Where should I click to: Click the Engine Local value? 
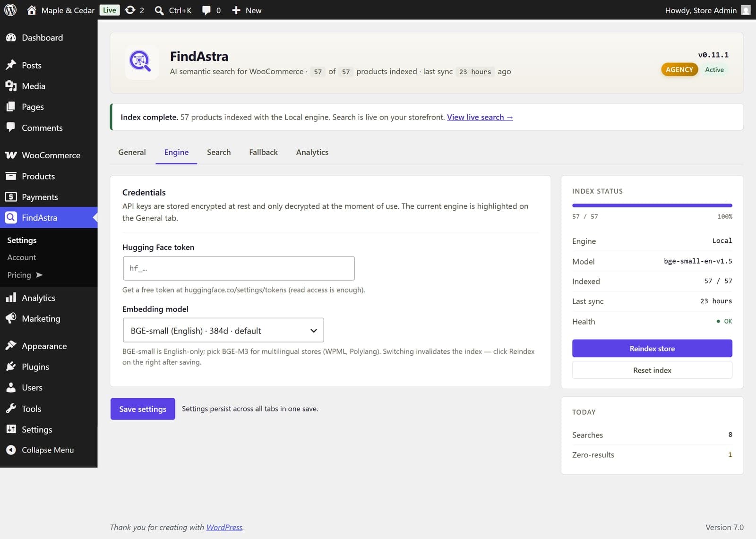click(722, 241)
